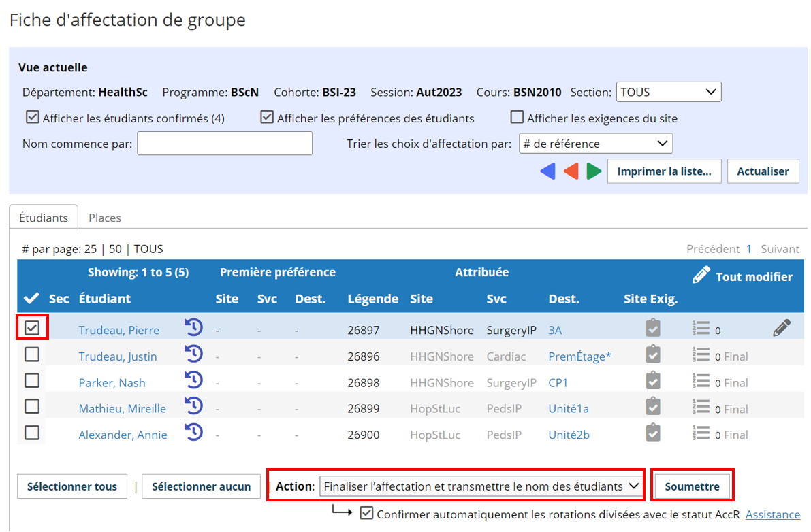The width and height of the screenshot is (811, 532).
Task: Click site requirements clipboard for Parker, Nash
Action: [653, 381]
